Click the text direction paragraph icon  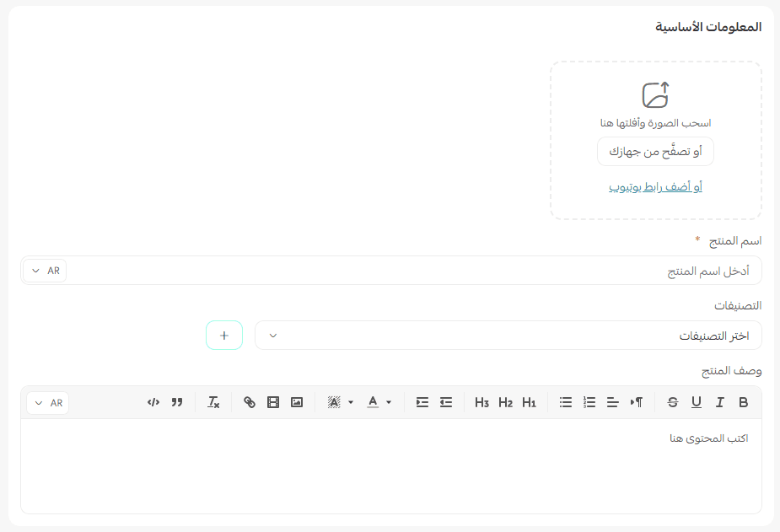point(637,403)
